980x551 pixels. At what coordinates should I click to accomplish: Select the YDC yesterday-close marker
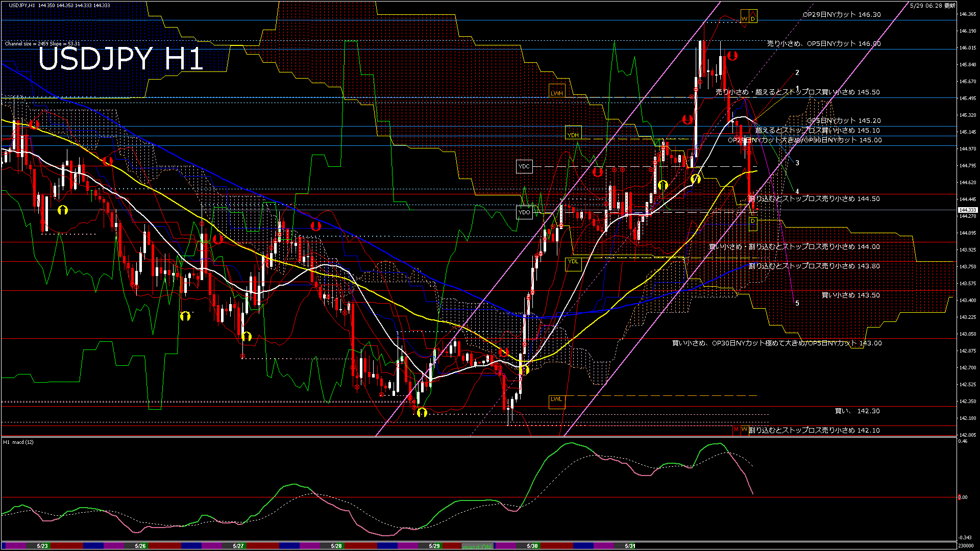click(x=524, y=166)
